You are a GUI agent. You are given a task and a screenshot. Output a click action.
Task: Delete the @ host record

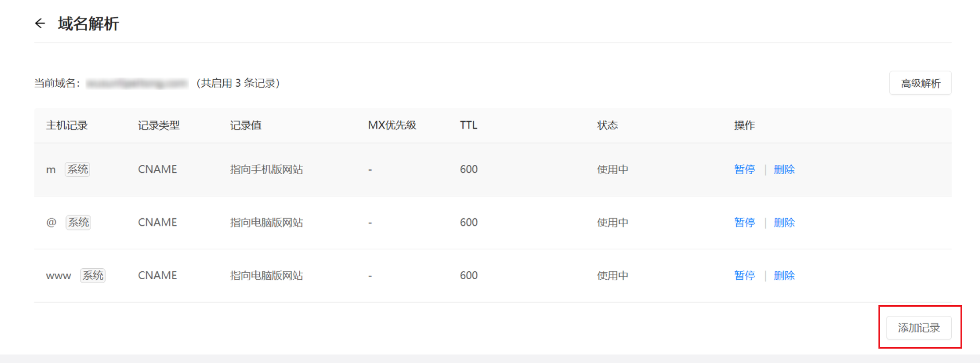click(x=784, y=222)
